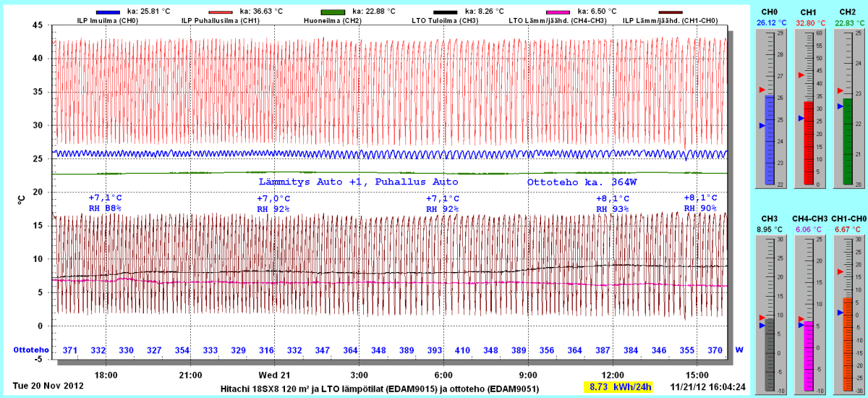Click the annotation RH 90%
Screen dimensions: 868x398
[700, 208]
